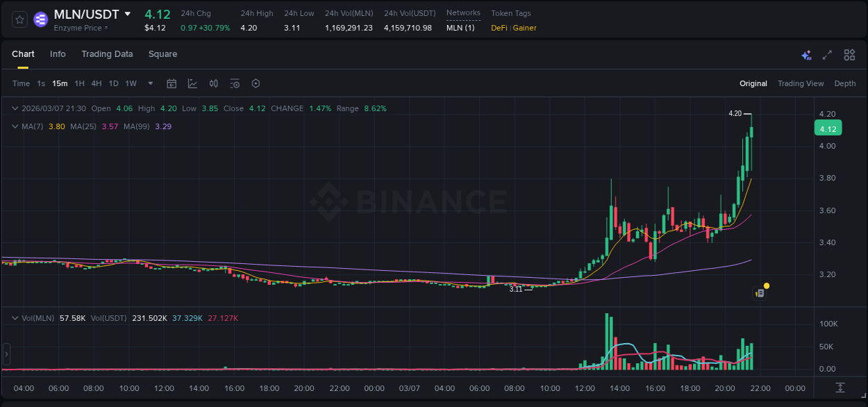Image resolution: width=868 pixels, height=407 pixels.
Task: Click the candlestick display settings icon
Action: (x=214, y=83)
